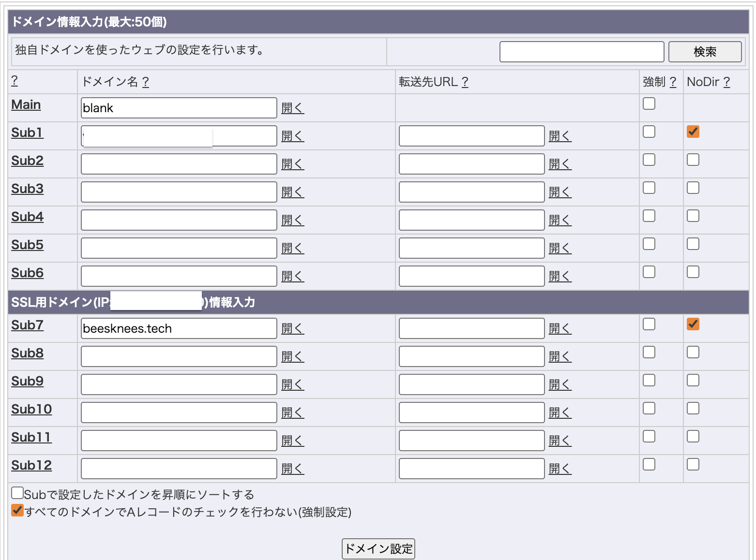Disable the NoDir checkbox for Sub7

(x=693, y=324)
